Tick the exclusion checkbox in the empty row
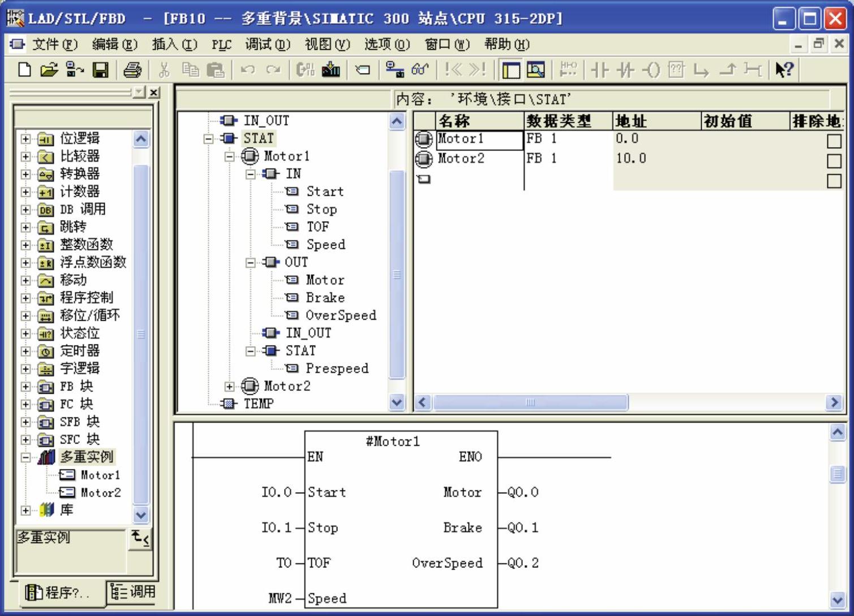Viewport: 854px width, 616px height. coord(834,181)
